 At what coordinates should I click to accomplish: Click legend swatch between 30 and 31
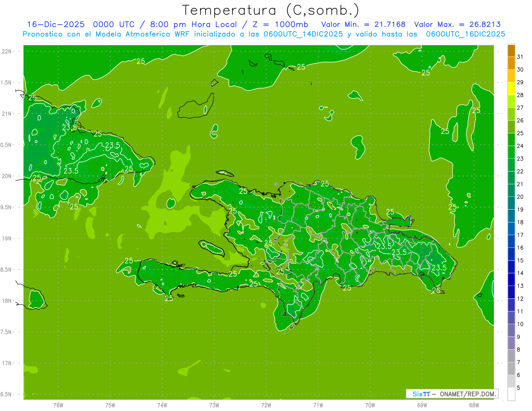click(x=511, y=63)
